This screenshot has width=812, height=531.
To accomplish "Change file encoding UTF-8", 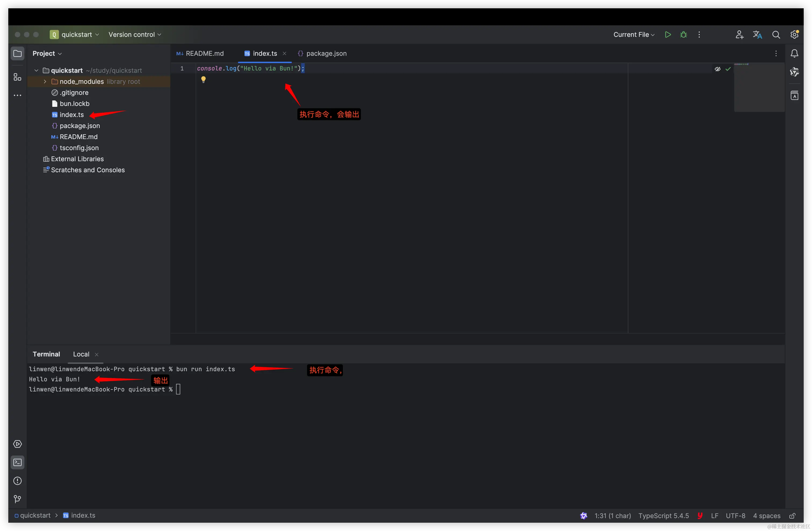I will pyautogui.click(x=735, y=516).
